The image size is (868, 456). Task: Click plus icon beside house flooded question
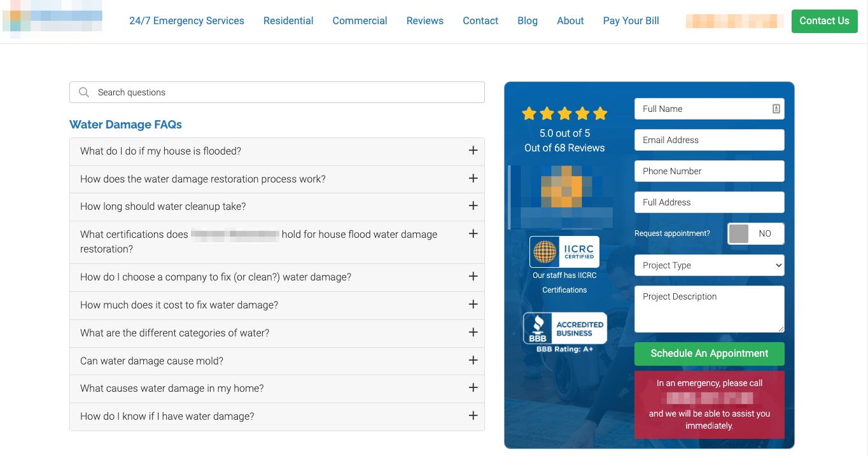pyautogui.click(x=473, y=151)
